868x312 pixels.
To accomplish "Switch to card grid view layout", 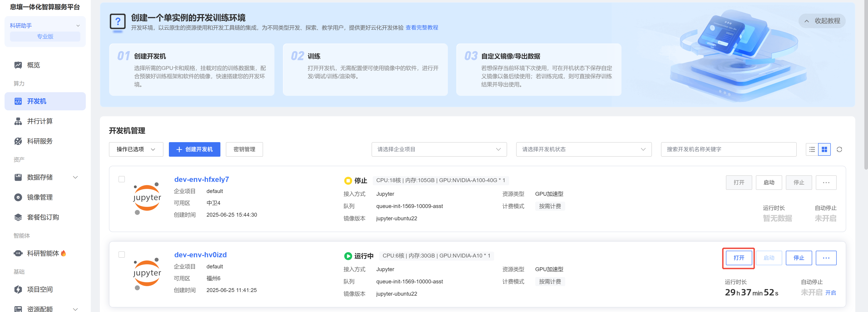I will 824,150.
